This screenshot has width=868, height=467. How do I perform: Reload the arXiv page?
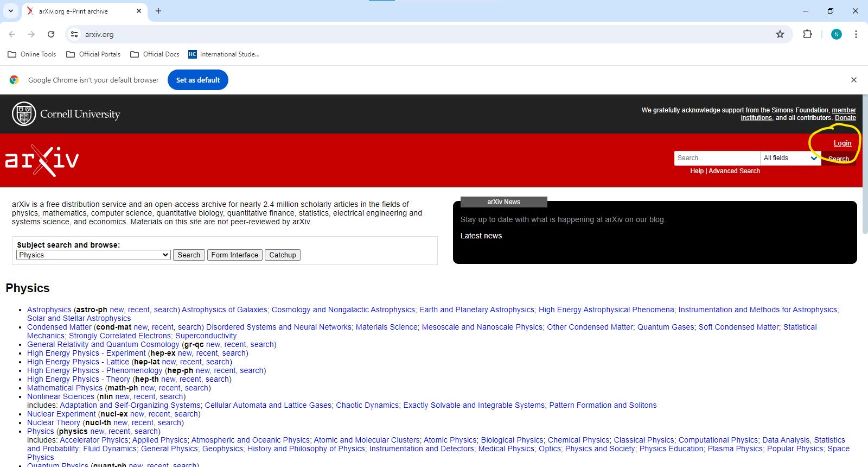(51, 34)
